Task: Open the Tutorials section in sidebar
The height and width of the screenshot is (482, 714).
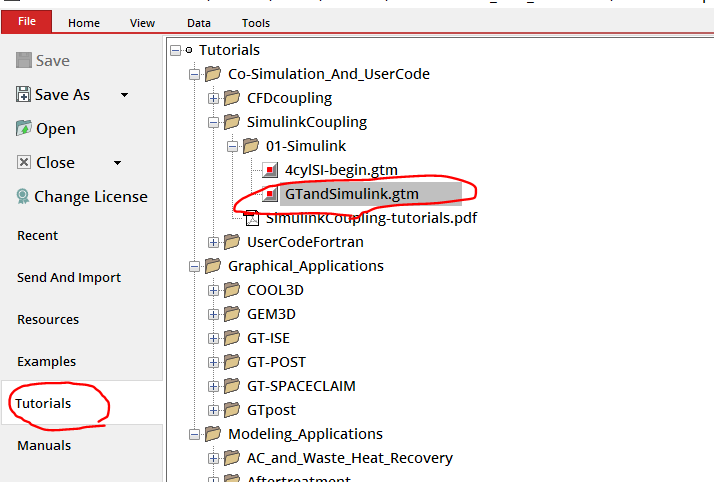Action: pyautogui.click(x=44, y=404)
